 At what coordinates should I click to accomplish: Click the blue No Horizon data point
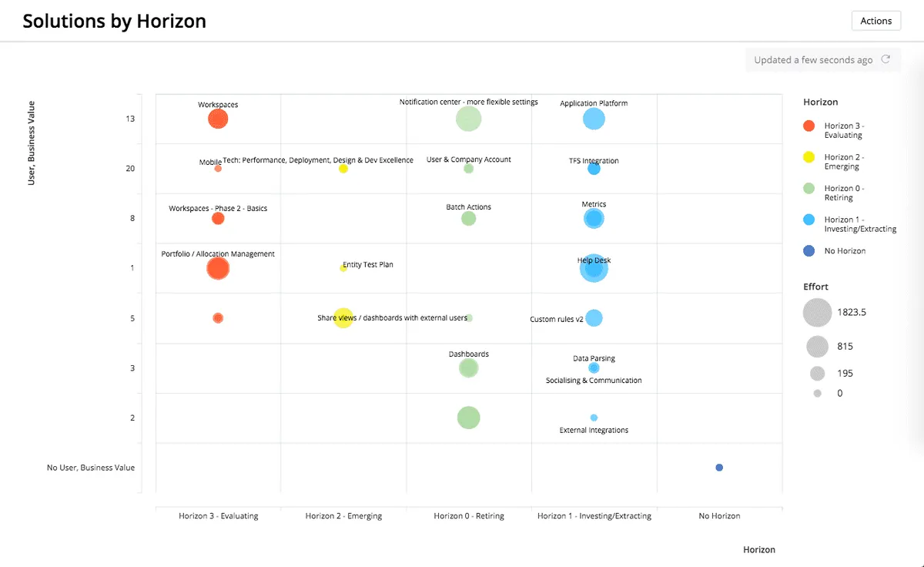click(719, 468)
